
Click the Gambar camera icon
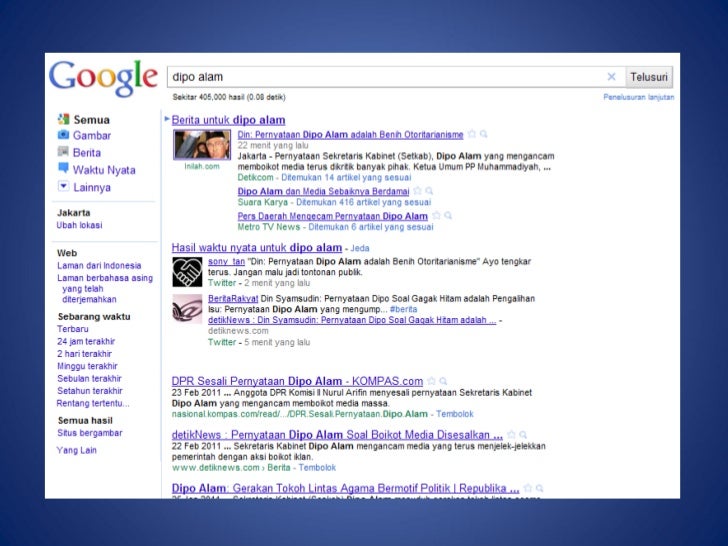[x=63, y=135]
